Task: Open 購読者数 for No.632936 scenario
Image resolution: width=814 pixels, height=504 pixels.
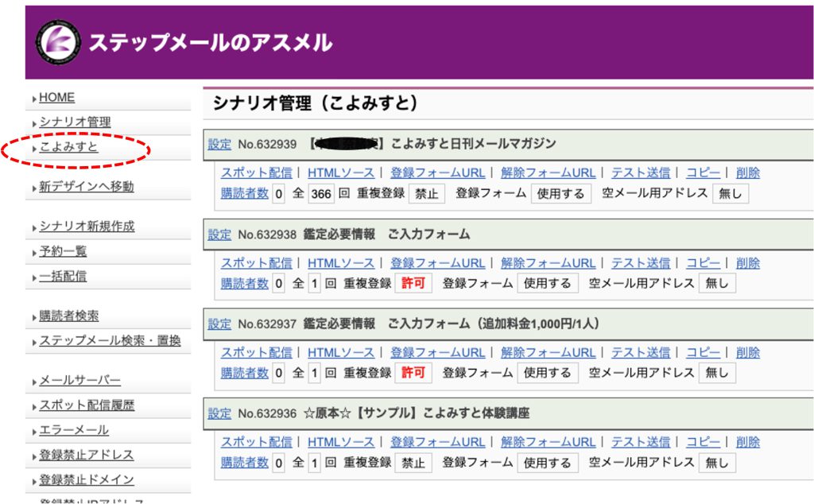Action: tap(245, 463)
